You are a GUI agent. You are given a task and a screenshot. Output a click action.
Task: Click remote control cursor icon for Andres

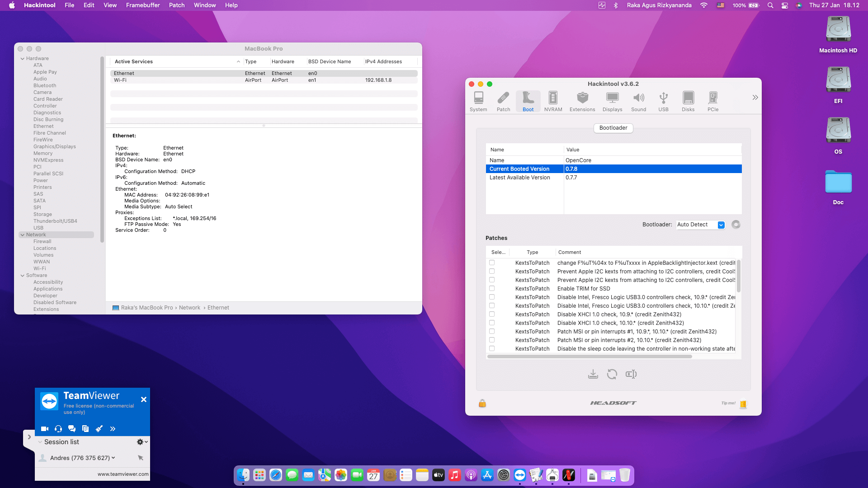[x=141, y=458]
